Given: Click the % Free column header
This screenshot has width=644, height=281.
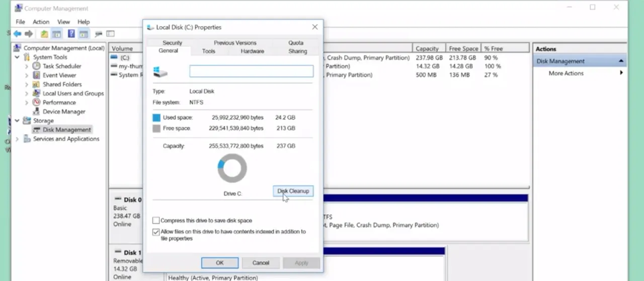Looking at the screenshot, I should [x=505, y=48].
